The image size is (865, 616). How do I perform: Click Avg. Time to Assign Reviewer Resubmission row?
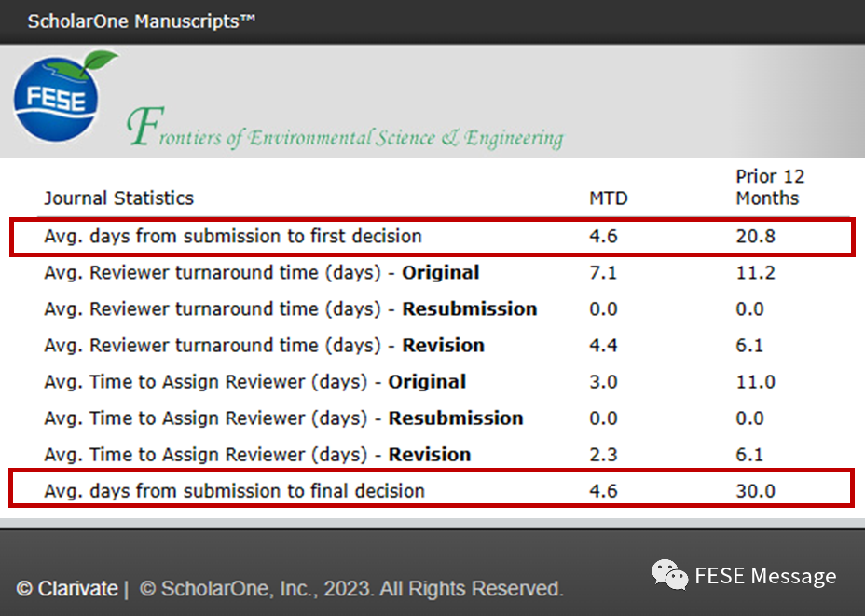pyautogui.click(x=282, y=418)
